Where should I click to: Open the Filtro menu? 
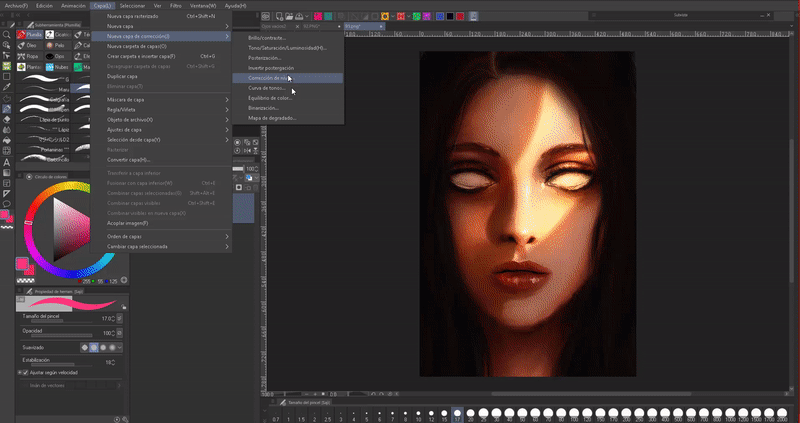(x=174, y=5)
